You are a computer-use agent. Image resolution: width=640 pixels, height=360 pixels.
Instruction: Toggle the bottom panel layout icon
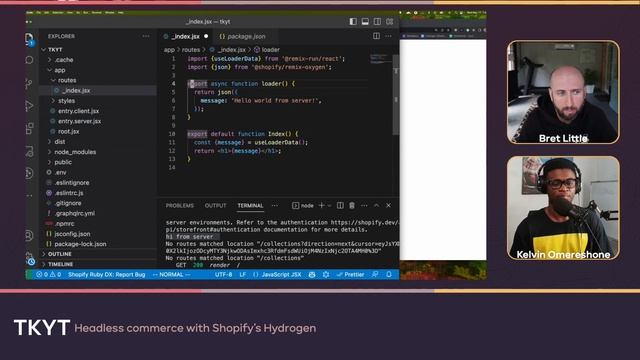pos(365,22)
